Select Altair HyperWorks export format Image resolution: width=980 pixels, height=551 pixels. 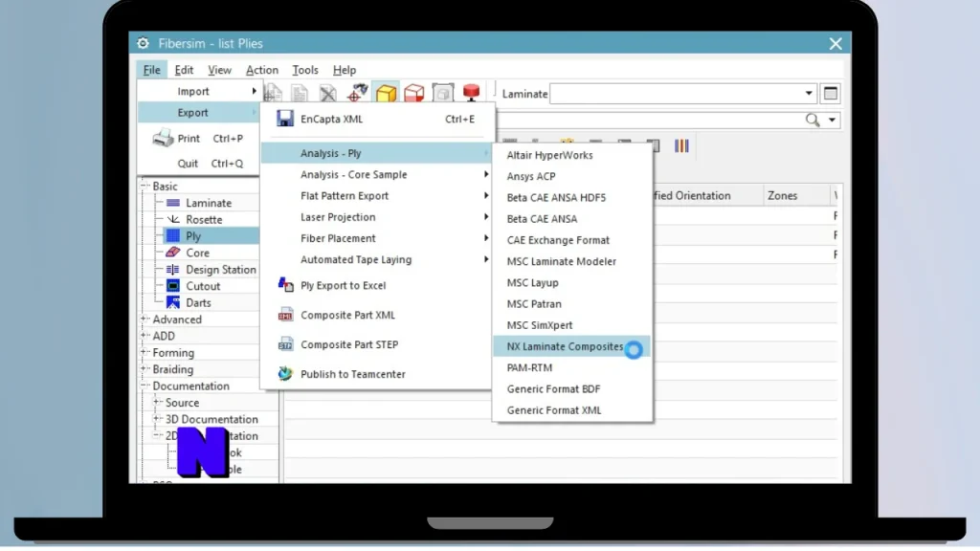click(x=572, y=155)
